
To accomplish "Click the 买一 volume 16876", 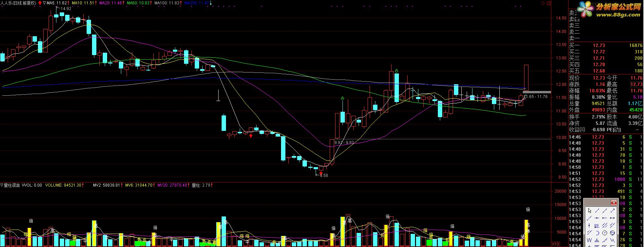I will point(636,45).
